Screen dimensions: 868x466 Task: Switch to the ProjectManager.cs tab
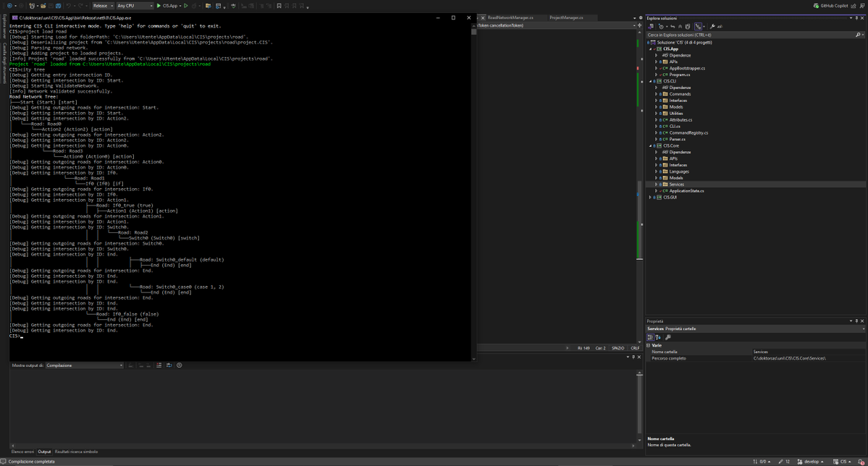point(566,17)
